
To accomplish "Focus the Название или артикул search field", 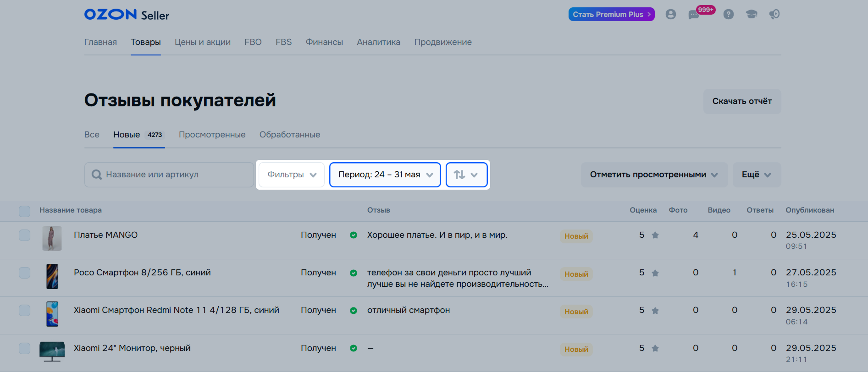I will point(169,175).
